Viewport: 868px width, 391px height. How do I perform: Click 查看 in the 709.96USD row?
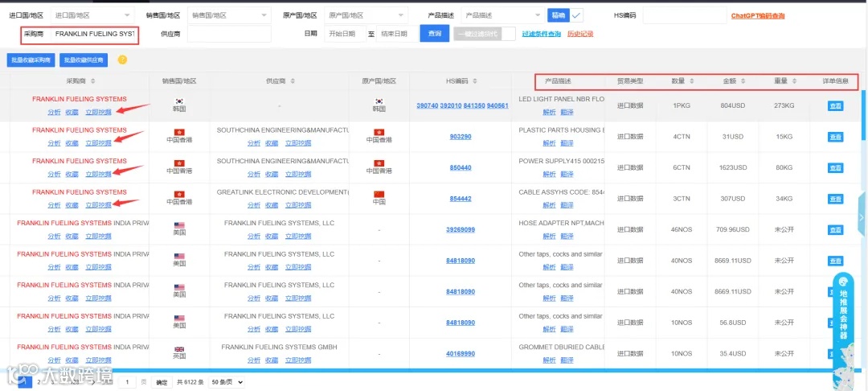835,230
